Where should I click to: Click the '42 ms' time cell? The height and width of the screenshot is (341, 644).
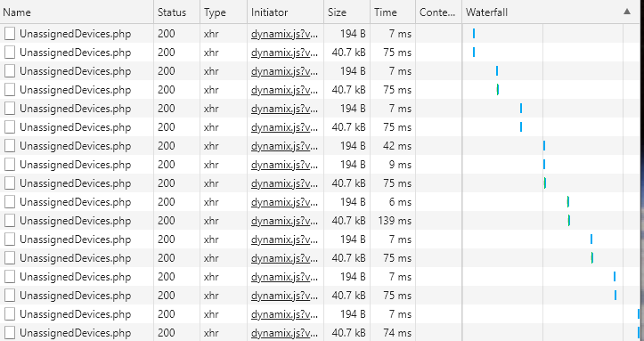click(x=396, y=146)
